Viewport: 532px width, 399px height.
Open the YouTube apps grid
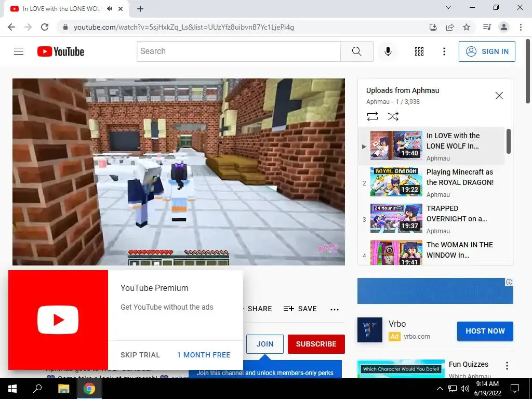(419, 51)
